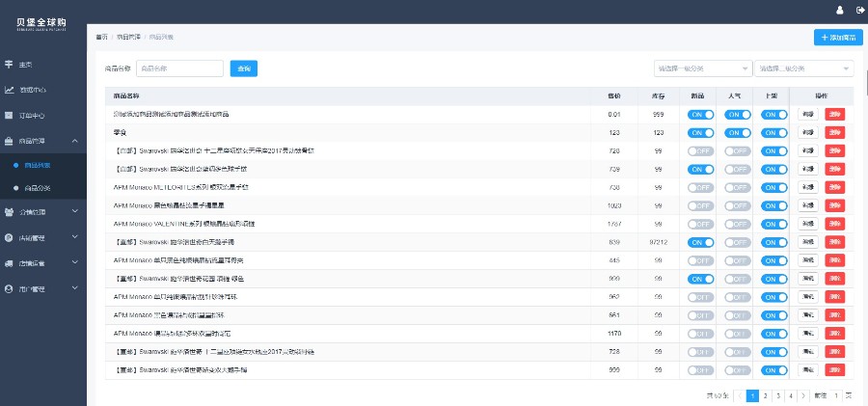Click the first breadcrumb link 首页
The height and width of the screenshot is (406, 868).
(x=102, y=37)
